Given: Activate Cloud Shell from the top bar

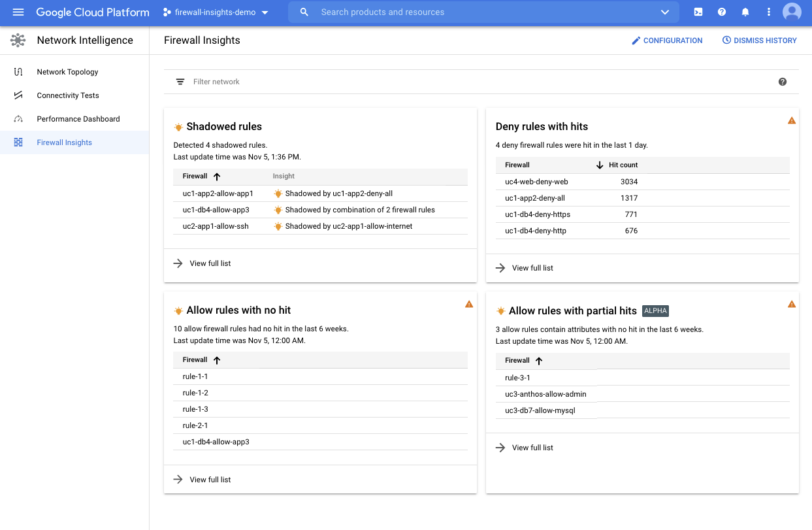Looking at the screenshot, I should [x=698, y=12].
